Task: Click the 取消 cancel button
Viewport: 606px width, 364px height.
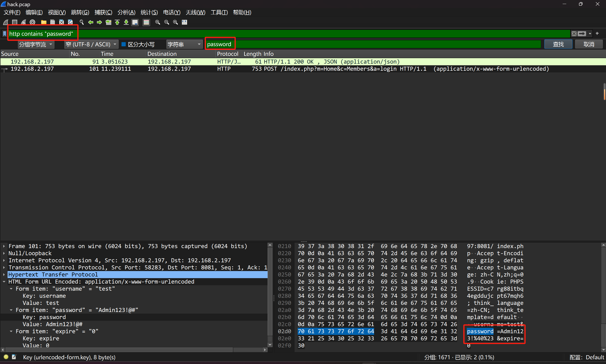Action: pos(589,44)
